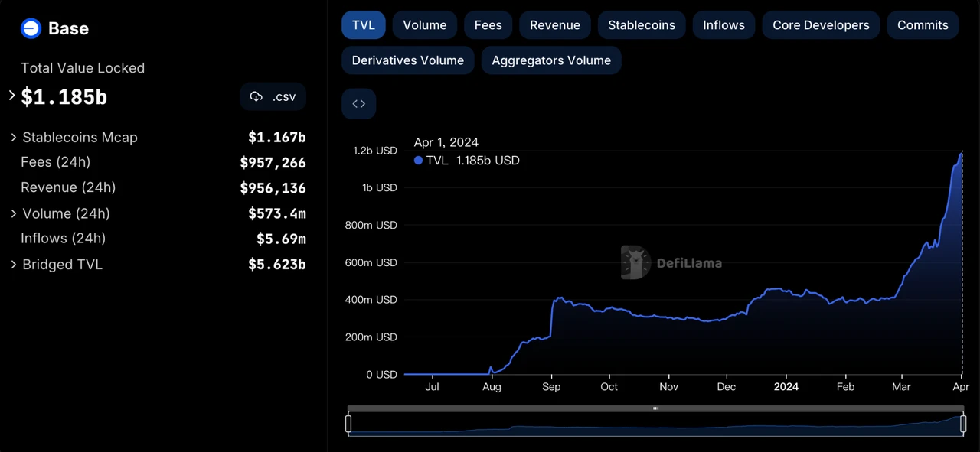Click the Inflows (24h) label
Image resolution: width=980 pixels, height=452 pixels.
64,239
